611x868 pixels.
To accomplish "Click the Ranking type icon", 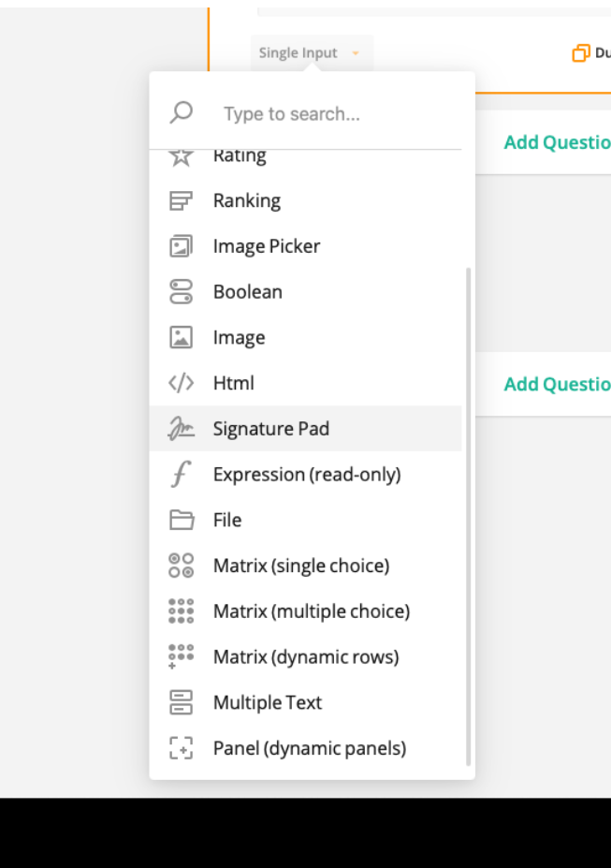I will [x=181, y=200].
